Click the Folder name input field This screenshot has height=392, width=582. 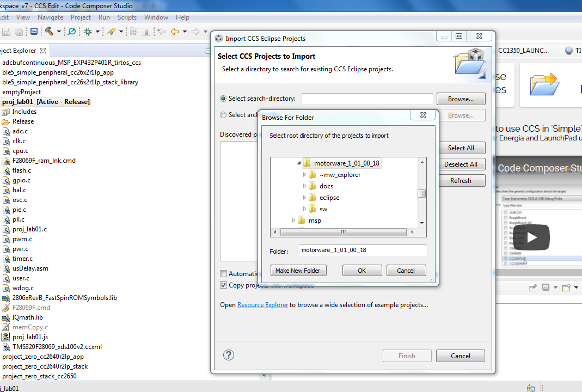(363, 250)
